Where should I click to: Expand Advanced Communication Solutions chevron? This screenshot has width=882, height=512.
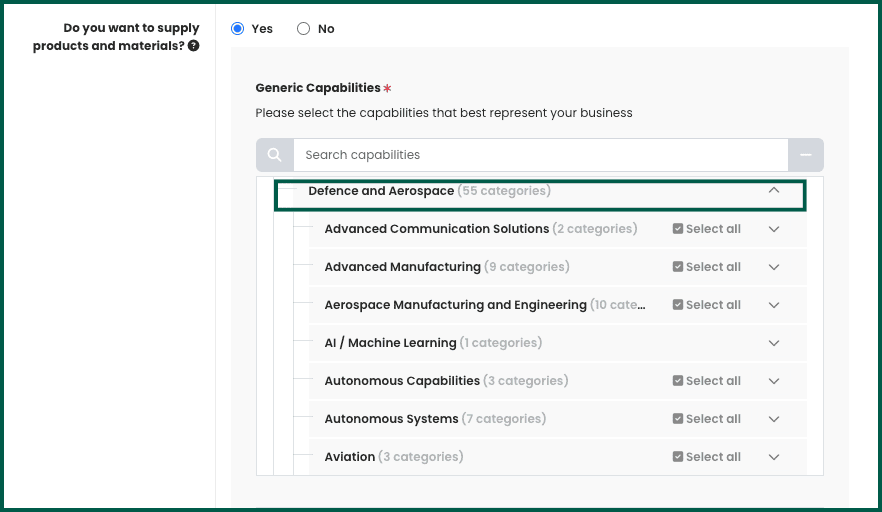[x=773, y=229]
